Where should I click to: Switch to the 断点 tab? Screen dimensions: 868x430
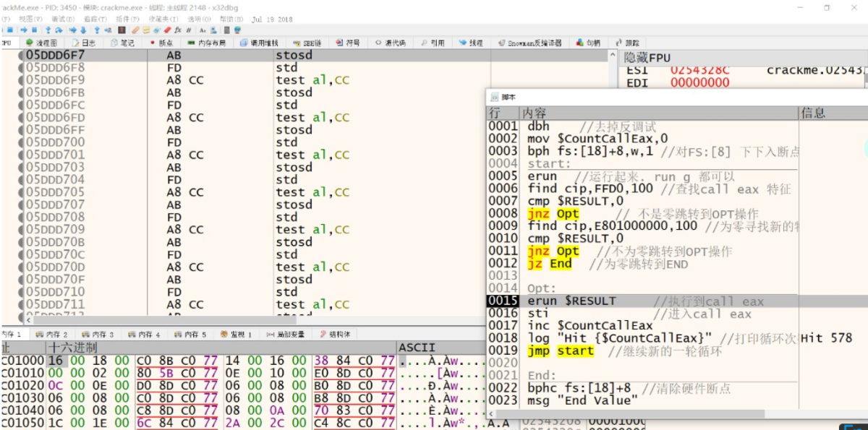tap(161, 43)
